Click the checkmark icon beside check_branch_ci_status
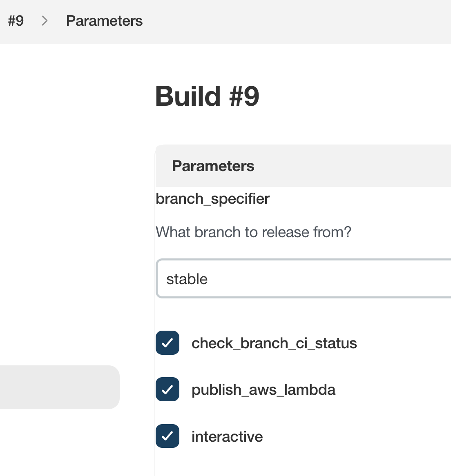The width and height of the screenshot is (451, 476). click(x=167, y=343)
